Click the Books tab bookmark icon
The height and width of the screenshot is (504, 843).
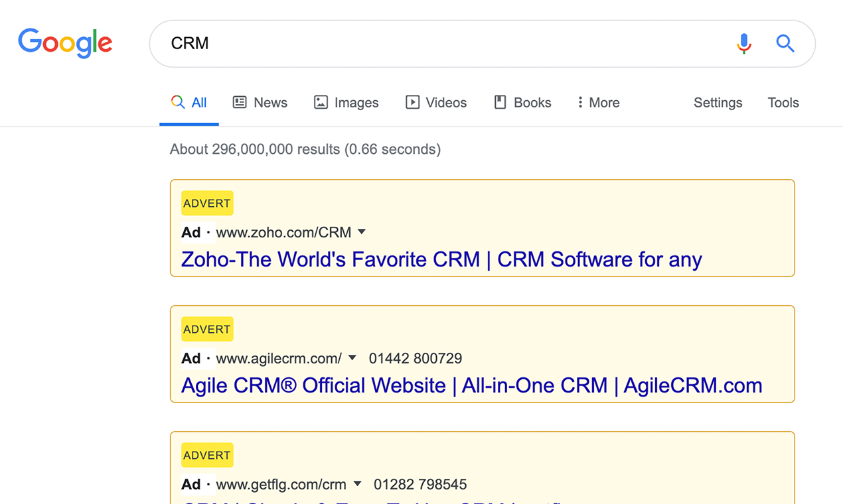point(500,102)
